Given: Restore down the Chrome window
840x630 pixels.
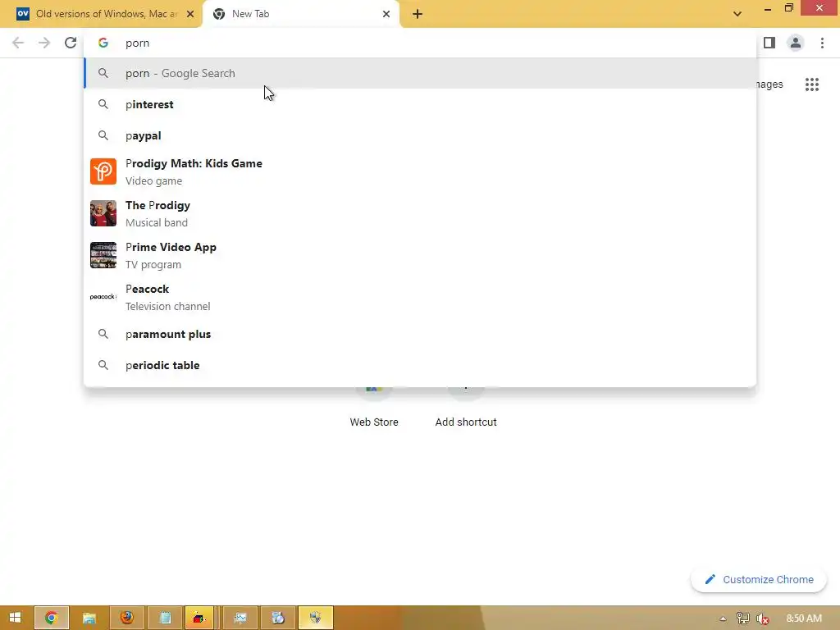Looking at the screenshot, I should [788, 8].
